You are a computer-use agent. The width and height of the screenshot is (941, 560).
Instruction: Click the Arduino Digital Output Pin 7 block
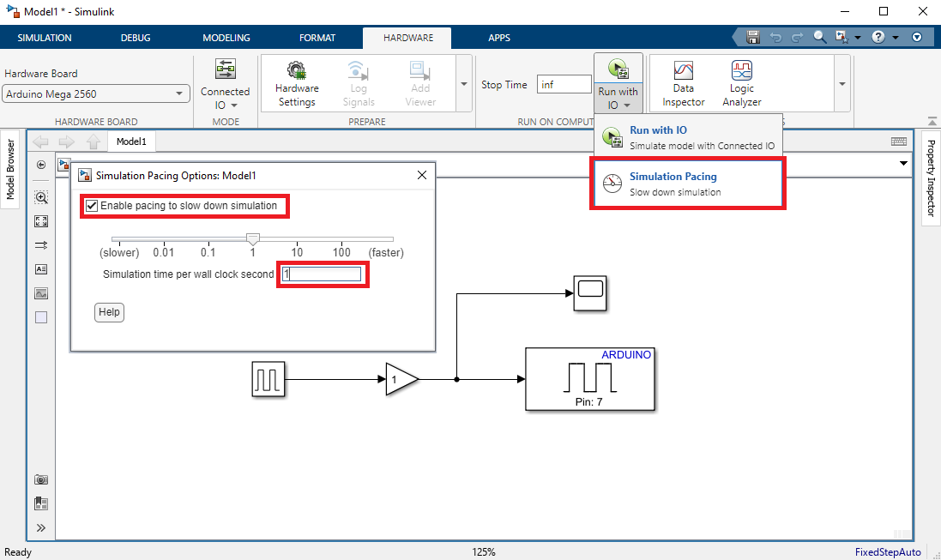[589, 379]
